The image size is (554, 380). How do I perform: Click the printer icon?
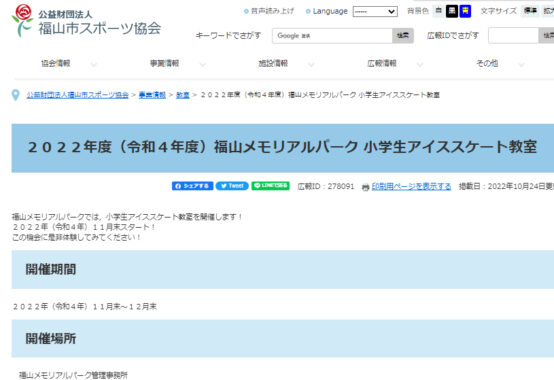[366, 187]
